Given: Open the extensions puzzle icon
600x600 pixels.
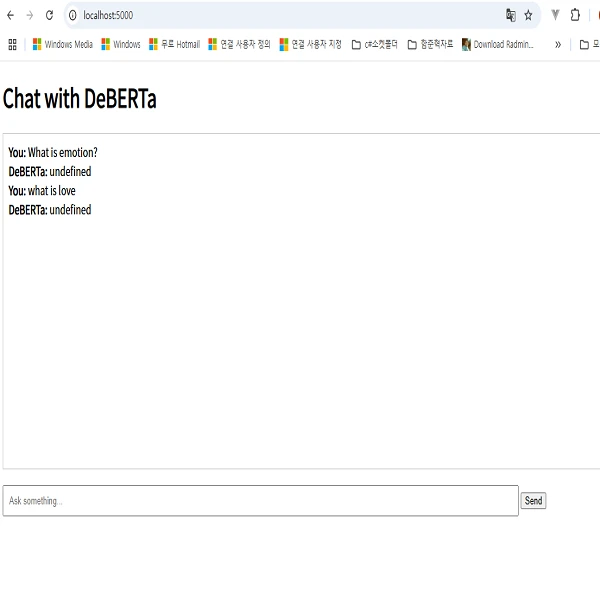Looking at the screenshot, I should click(575, 15).
